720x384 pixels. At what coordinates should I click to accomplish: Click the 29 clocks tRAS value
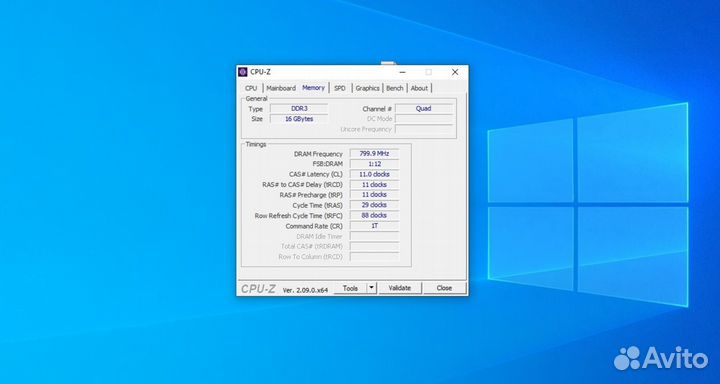coord(374,205)
